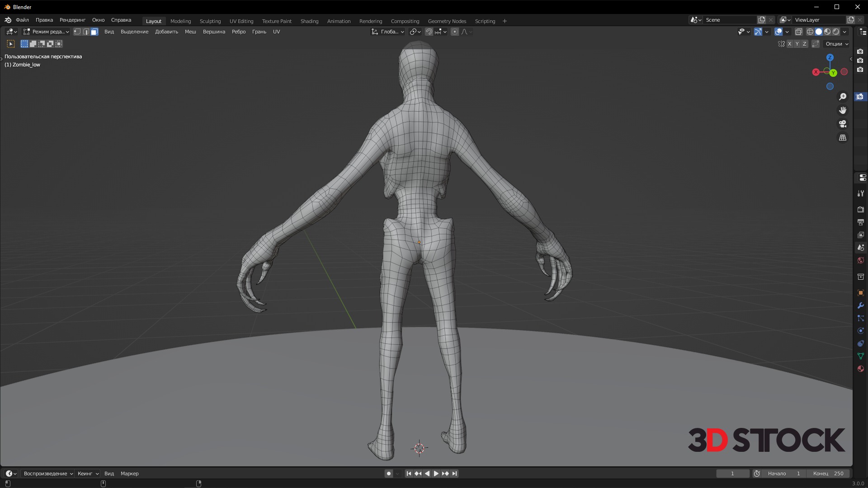Open the Воспроизведение playback popover
The height and width of the screenshot is (488, 868).
(48, 474)
